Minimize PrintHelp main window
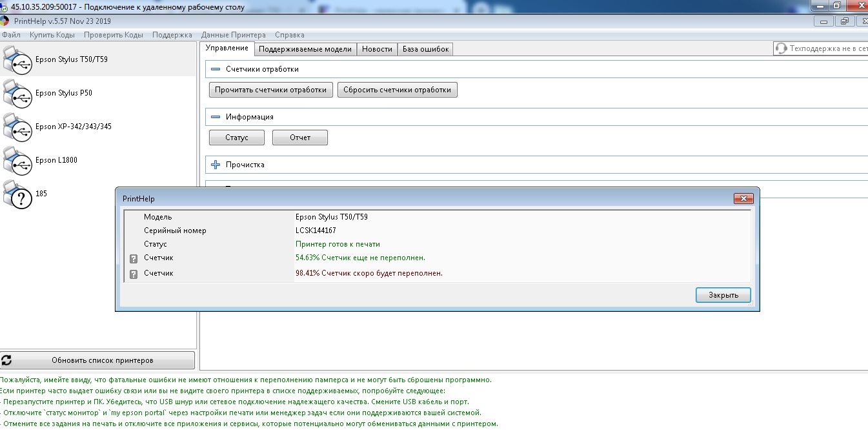 823,21
